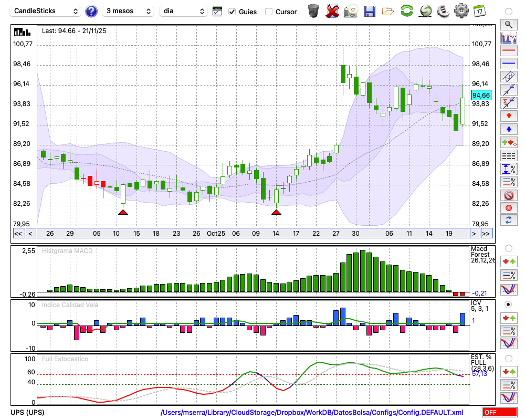The height and width of the screenshot is (420, 525).
Task: Select the blue horizontal line tool
Action: (x=508, y=64)
